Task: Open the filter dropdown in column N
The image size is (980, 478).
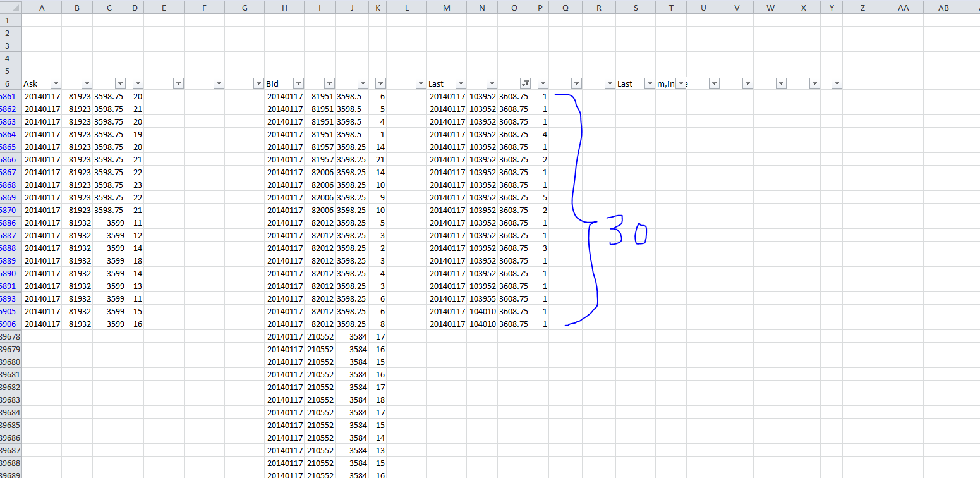Action: coord(492,83)
